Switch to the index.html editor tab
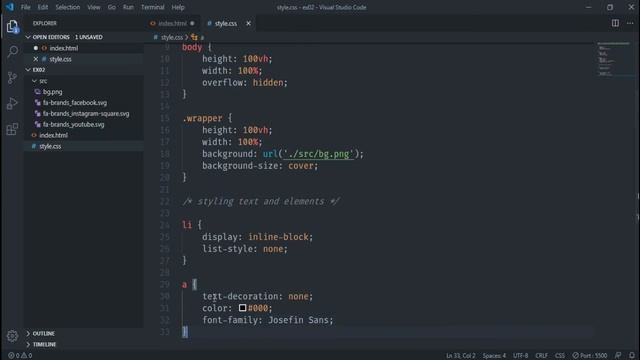Image resolution: width=640 pixels, height=360 pixels. (x=172, y=24)
